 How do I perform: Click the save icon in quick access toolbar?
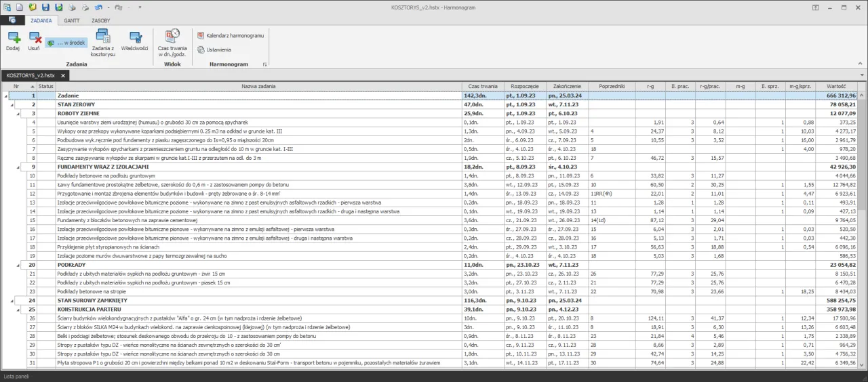[45, 7]
